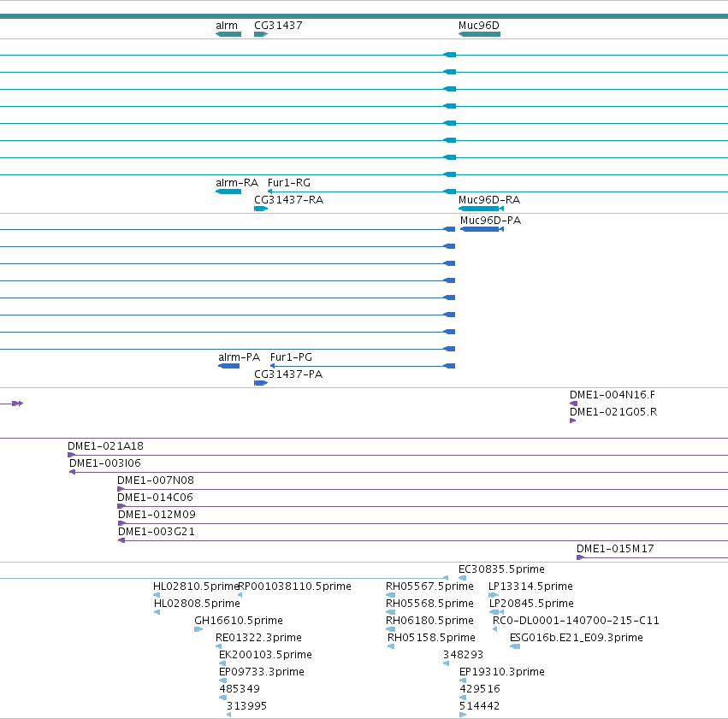The height and width of the screenshot is (719, 728).
Task: Click the Muc96D gene arrow
Action: (479, 34)
